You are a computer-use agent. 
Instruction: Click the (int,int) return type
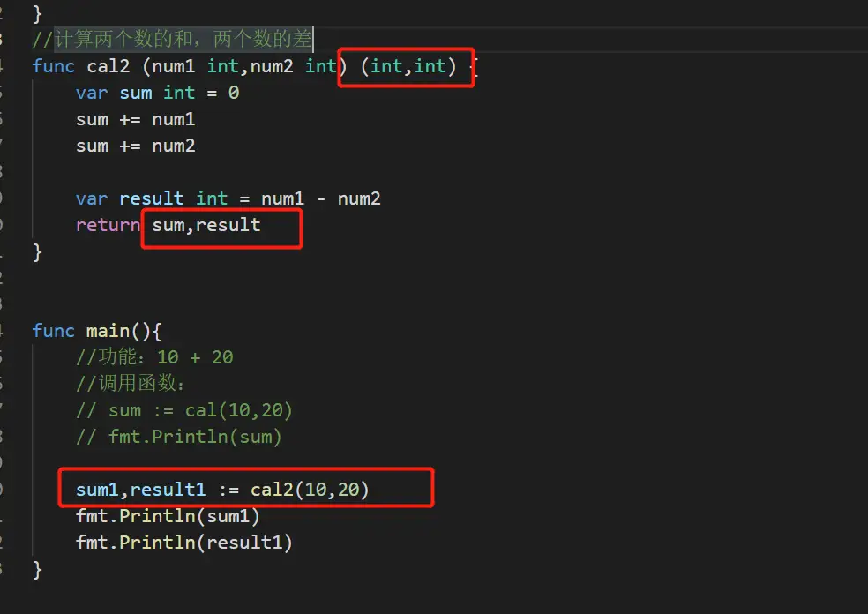tap(408, 66)
